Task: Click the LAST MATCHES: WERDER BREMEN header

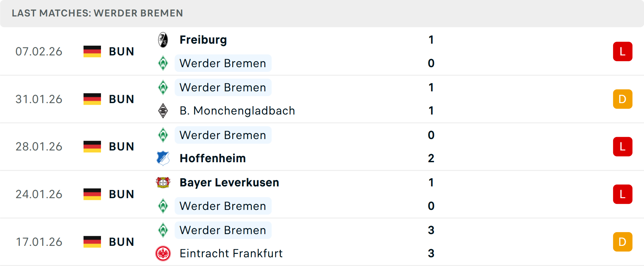Action: [x=97, y=13]
